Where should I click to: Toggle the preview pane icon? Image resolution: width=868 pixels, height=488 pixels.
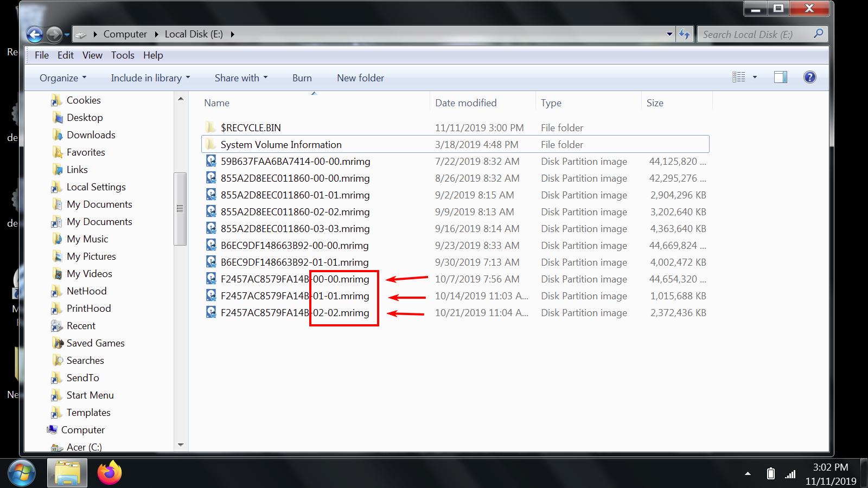coord(780,78)
